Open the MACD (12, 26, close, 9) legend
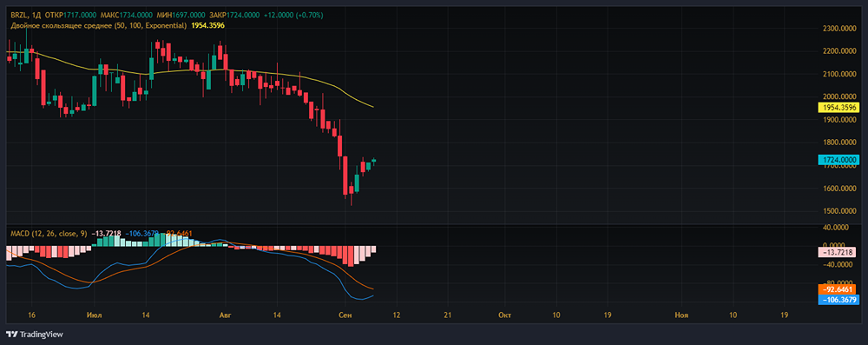The width and height of the screenshot is (868, 345). coord(48,234)
